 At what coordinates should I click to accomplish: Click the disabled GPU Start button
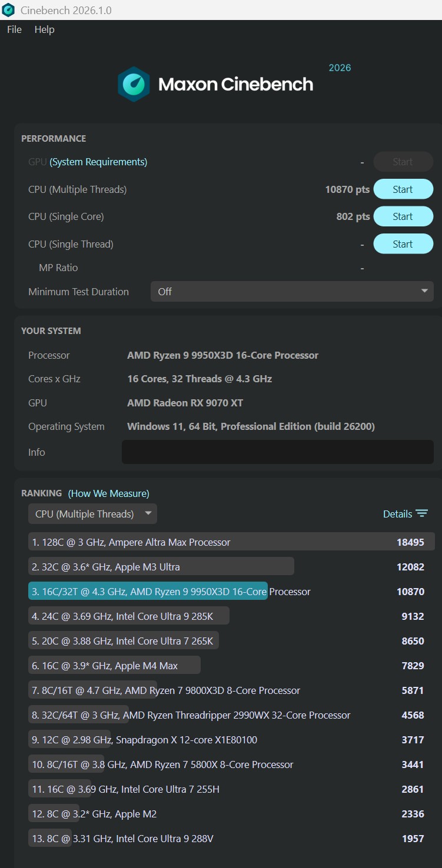coord(403,162)
